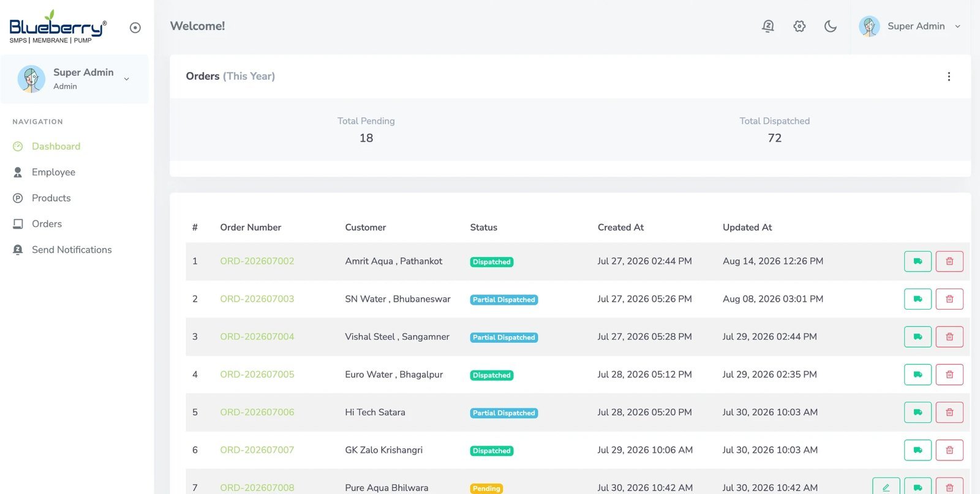Viewport: 980px width, 494px height.
Task: Click the Products icon in sidebar
Action: 18,198
